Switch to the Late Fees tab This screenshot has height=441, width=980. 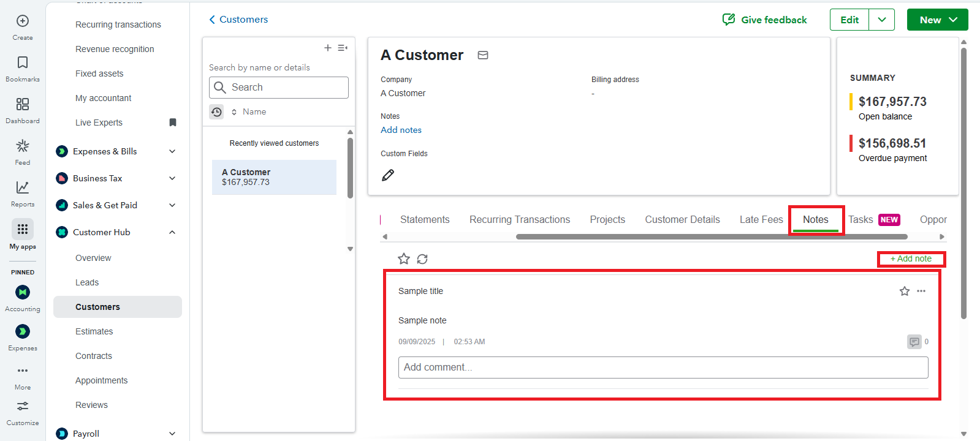761,220
